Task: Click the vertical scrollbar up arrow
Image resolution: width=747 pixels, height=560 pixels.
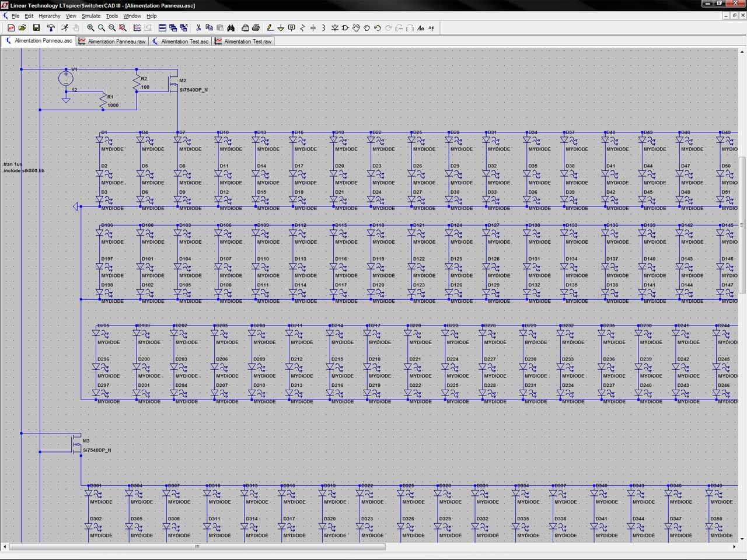Action: 742,52
